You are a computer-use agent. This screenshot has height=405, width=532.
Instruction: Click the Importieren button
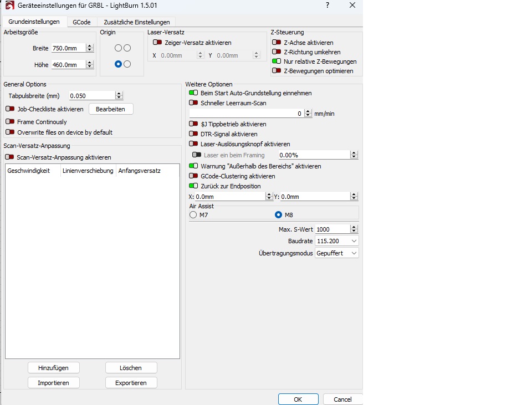54,383
